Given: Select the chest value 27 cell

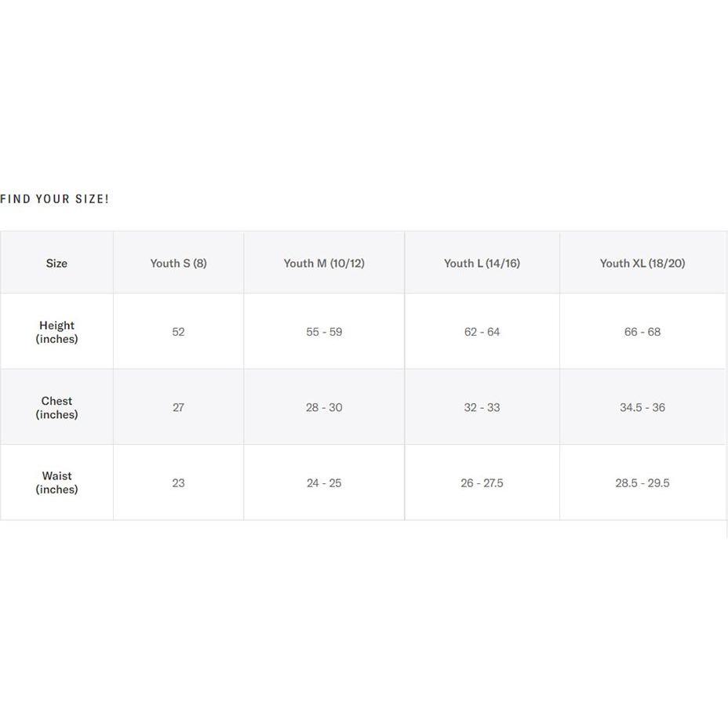Looking at the screenshot, I should [178, 407].
